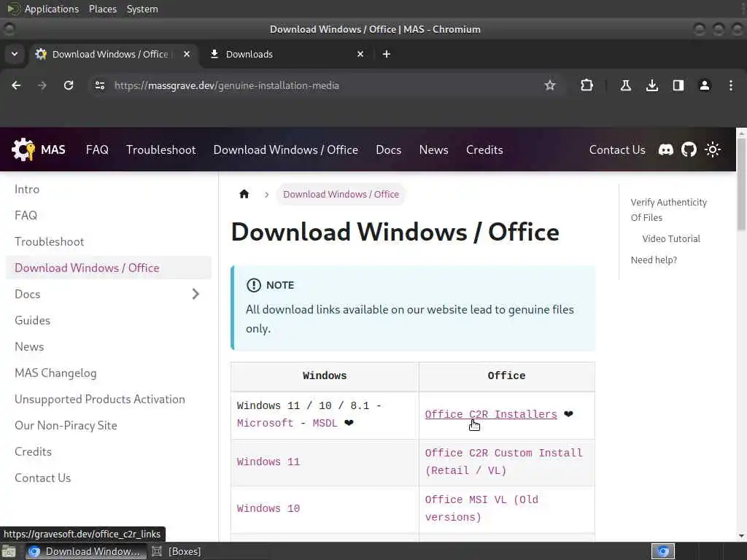Open the Microsoft - MSDL link
Screen dimensions: 747x560
pos(287,423)
